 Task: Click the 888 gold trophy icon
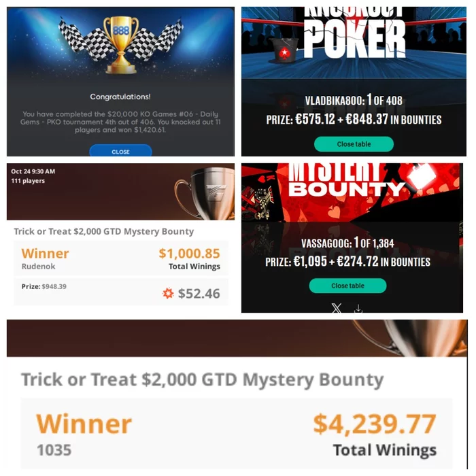pyautogui.click(x=121, y=45)
